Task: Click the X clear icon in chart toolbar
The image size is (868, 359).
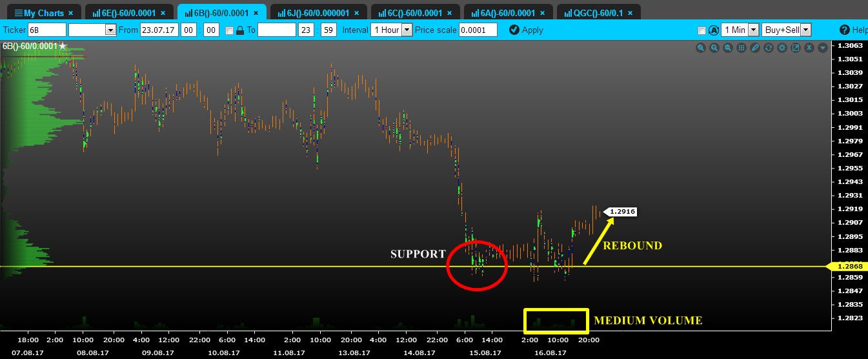Action: tap(809, 48)
